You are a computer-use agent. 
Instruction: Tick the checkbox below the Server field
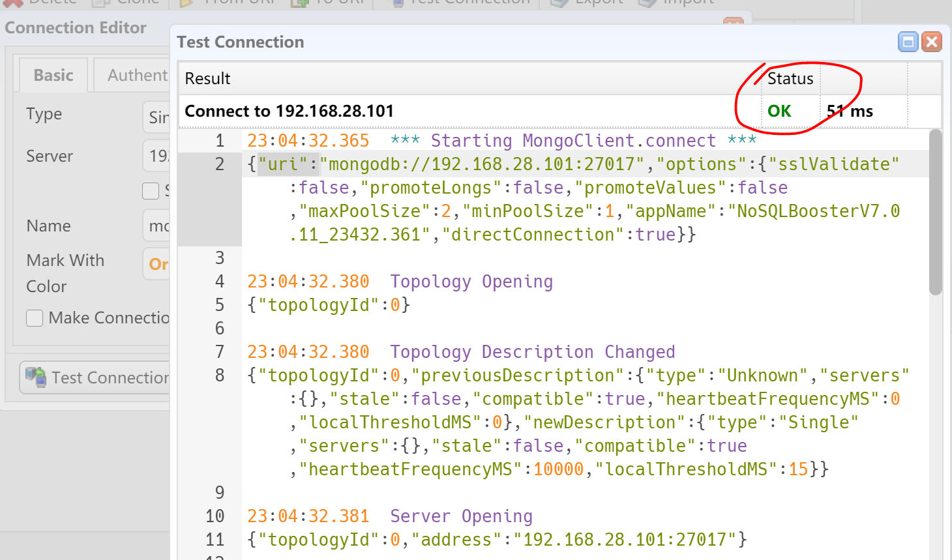point(151,190)
